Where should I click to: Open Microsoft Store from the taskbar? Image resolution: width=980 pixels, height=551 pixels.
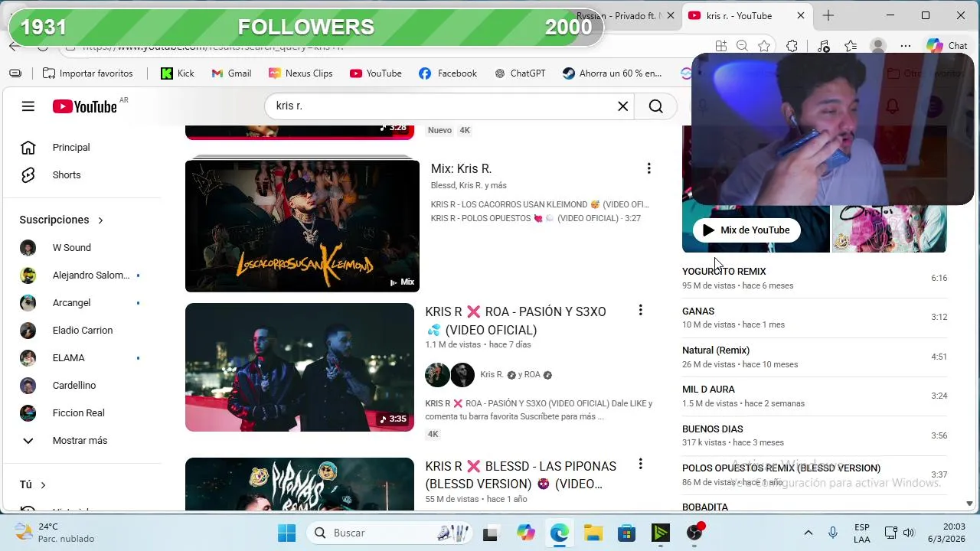pos(626,533)
